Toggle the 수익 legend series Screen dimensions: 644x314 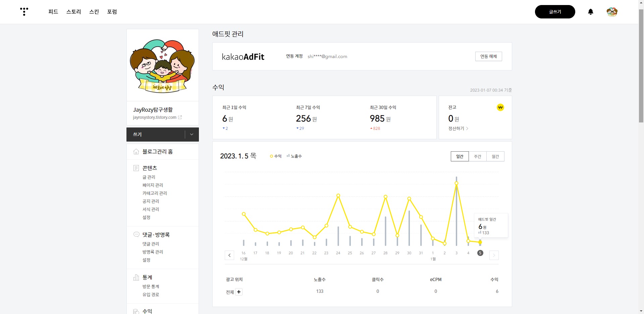276,156
